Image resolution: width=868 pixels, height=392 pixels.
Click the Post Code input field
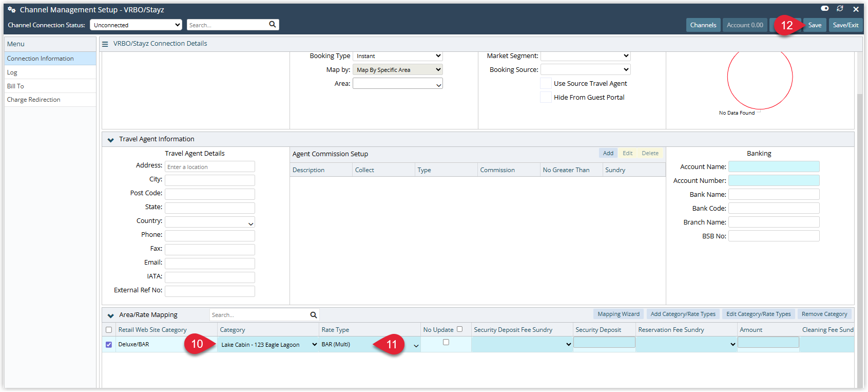point(210,194)
